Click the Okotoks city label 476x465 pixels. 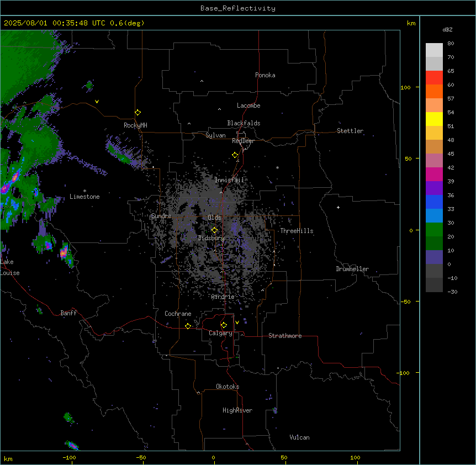228,387
